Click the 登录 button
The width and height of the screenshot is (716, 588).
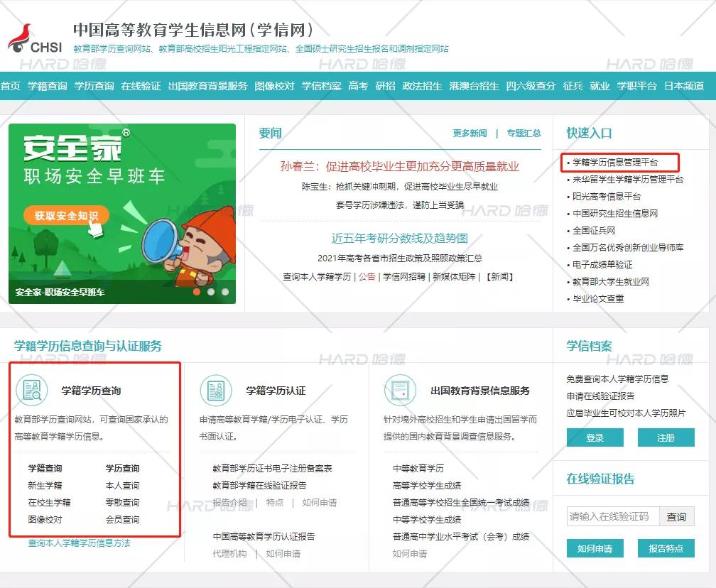(595, 437)
